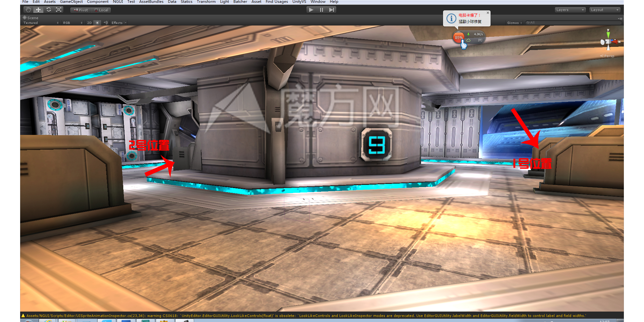
Task: Click the Effects toggle button
Action: [x=117, y=23]
